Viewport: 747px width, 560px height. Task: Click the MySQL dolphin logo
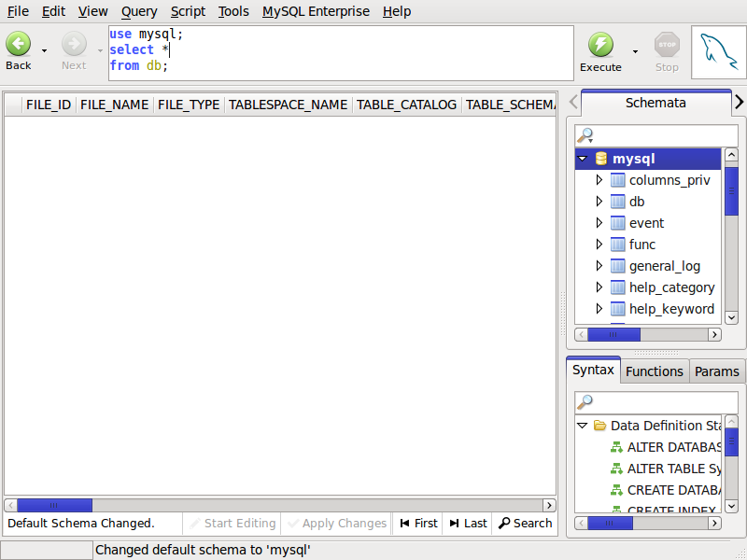click(717, 52)
